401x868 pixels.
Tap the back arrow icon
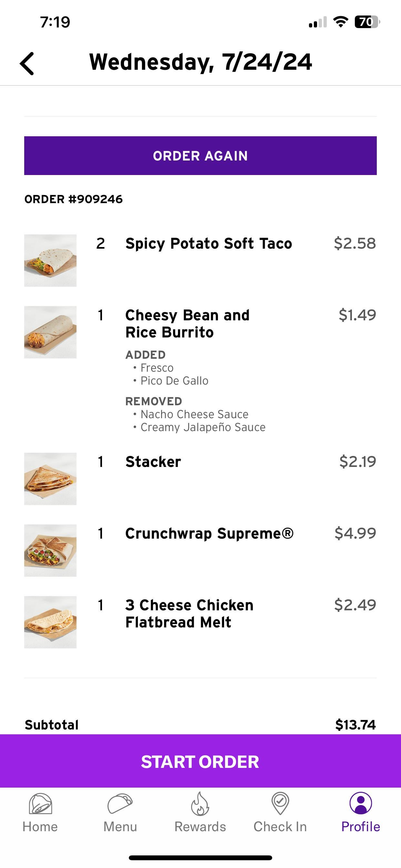click(x=27, y=63)
